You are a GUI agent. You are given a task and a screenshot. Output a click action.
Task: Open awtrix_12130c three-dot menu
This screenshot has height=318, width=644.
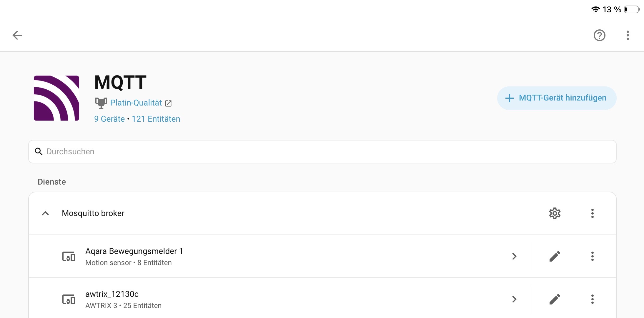pyautogui.click(x=593, y=299)
